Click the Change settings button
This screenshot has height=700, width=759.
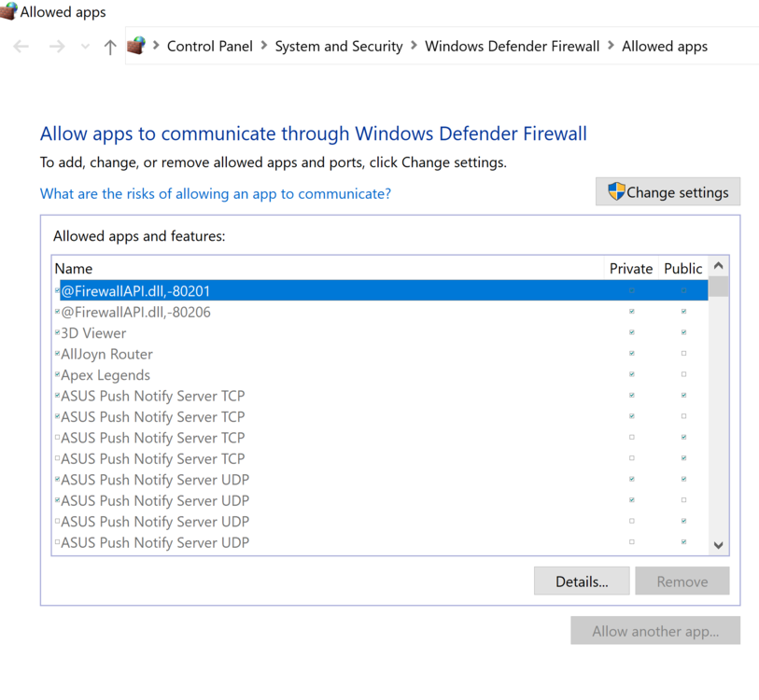pyautogui.click(x=668, y=192)
